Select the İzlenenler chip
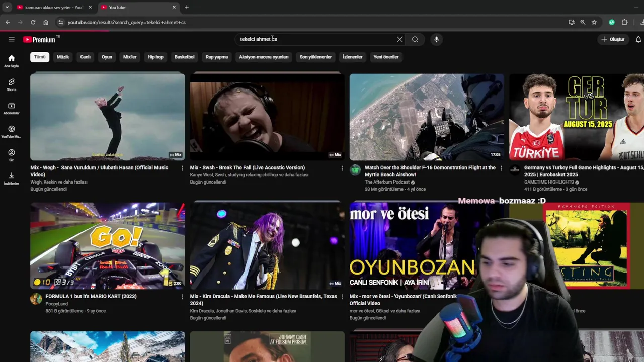 (353, 57)
